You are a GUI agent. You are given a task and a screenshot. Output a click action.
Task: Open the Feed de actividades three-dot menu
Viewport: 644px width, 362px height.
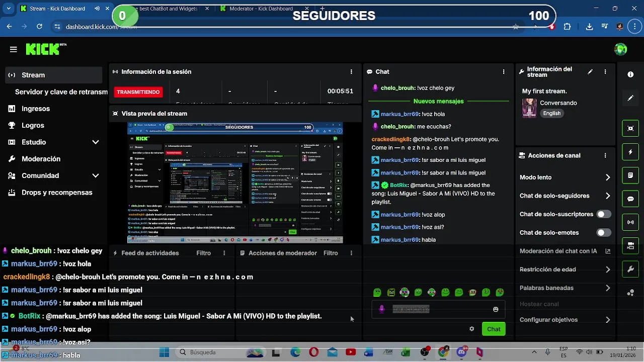click(224, 253)
